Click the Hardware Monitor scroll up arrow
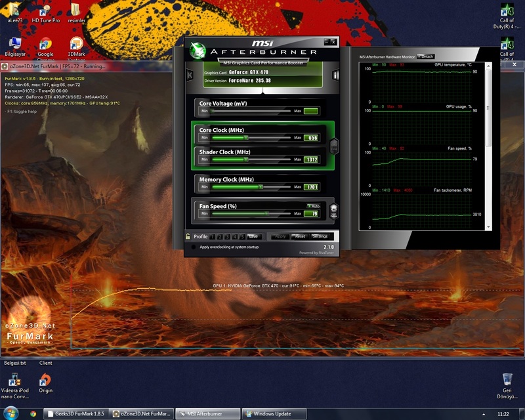 [x=488, y=66]
